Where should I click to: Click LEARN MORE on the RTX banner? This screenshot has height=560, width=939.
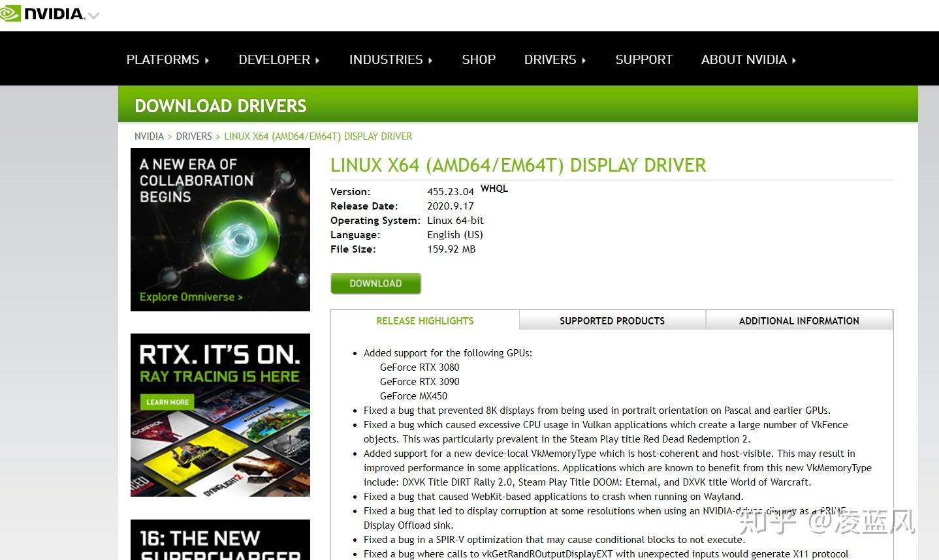tap(167, 402)
